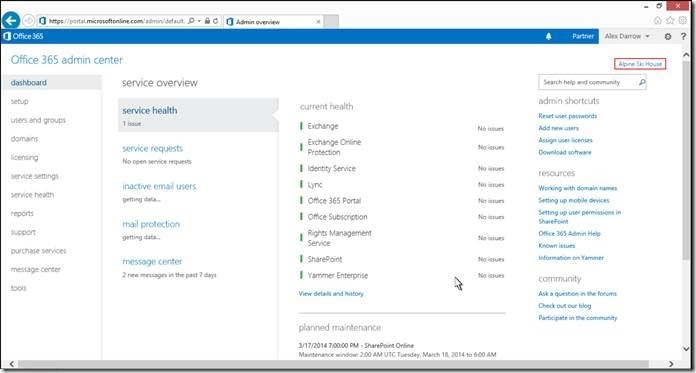Viewport: 696px width, 373px height.
Task: Open the Partner link in header
Action: tap(583, 36)
